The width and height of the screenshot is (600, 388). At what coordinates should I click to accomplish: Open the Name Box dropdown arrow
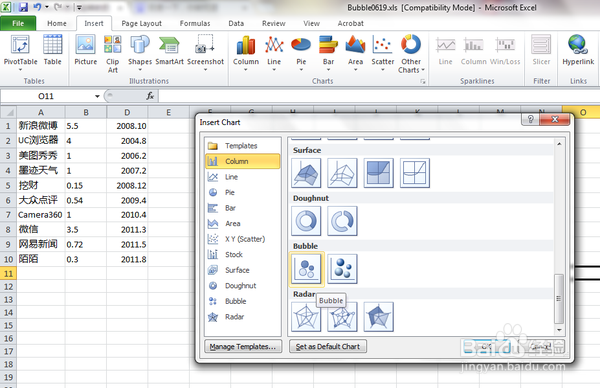97,96
